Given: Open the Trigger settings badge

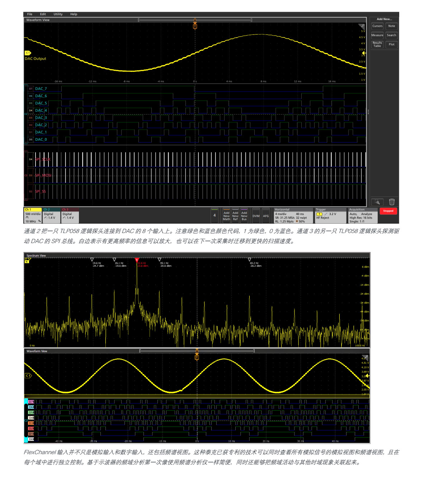Looking at the screenshot, I should click(330, 215).
